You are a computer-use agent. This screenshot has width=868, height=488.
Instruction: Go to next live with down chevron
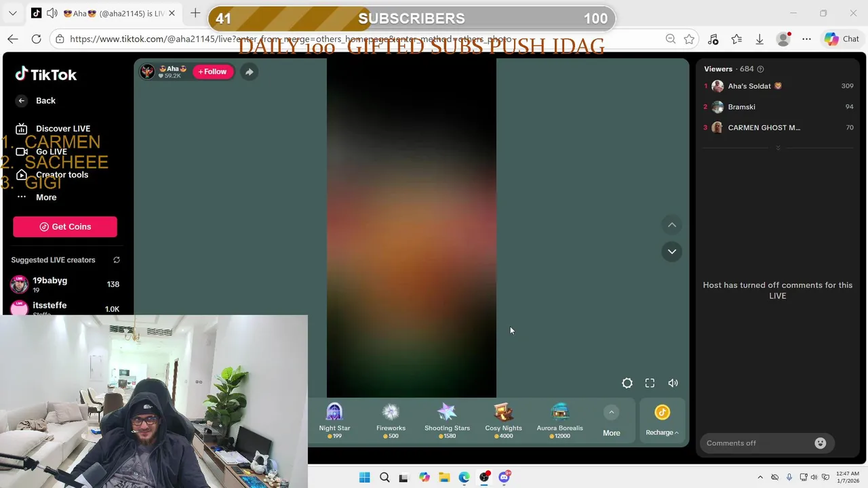[672, 251]
